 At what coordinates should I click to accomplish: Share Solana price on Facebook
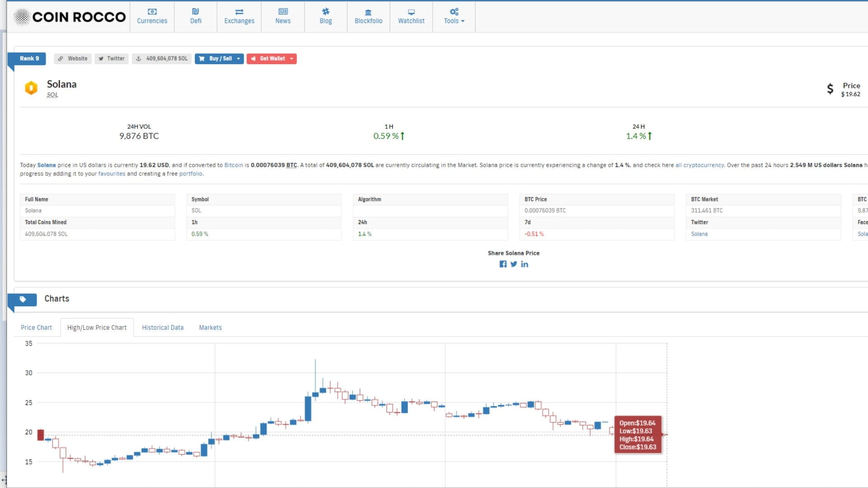point(503,264)
